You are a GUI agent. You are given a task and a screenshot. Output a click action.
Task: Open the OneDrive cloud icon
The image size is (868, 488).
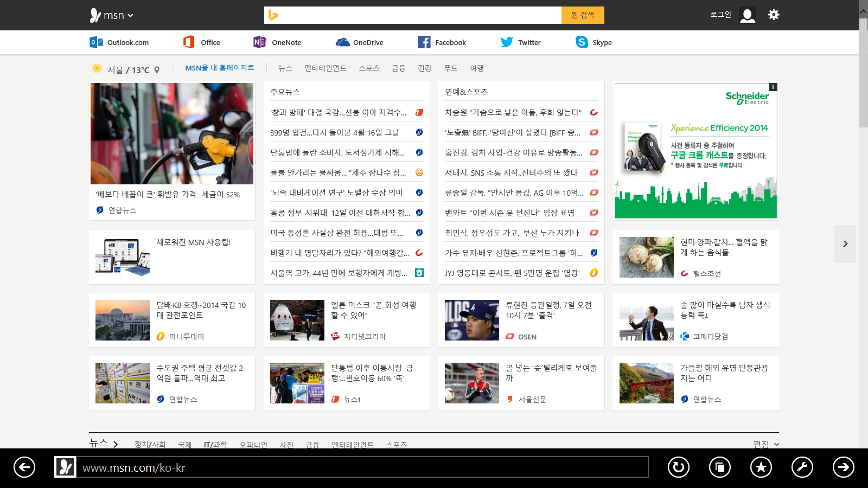point(342,42)
